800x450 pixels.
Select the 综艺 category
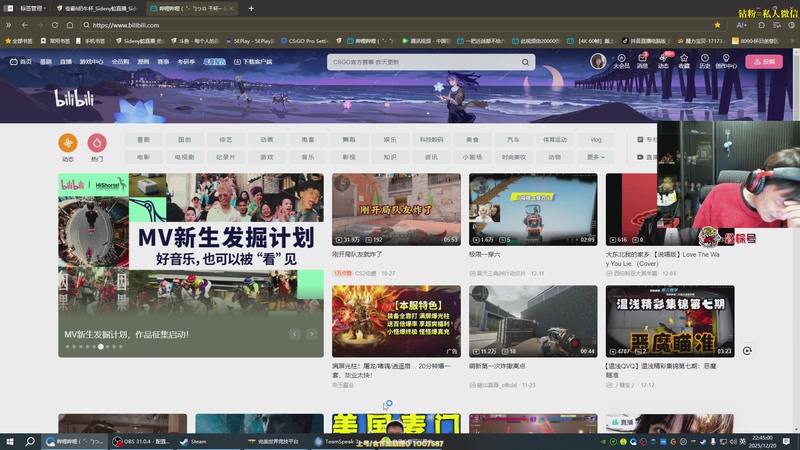[226, 140]
